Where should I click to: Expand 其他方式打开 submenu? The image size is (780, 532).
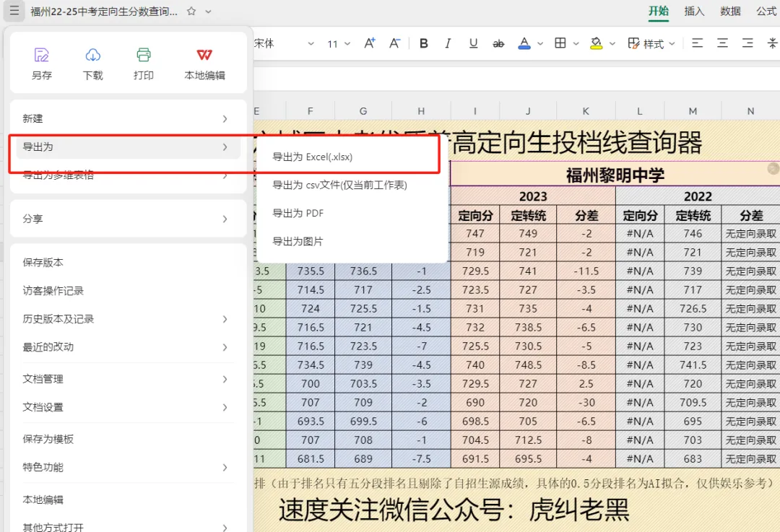pos(128,527)
